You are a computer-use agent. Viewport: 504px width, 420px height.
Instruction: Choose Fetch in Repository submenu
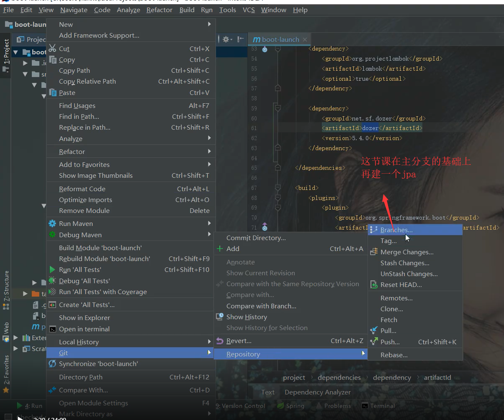(x=389, y=320)
